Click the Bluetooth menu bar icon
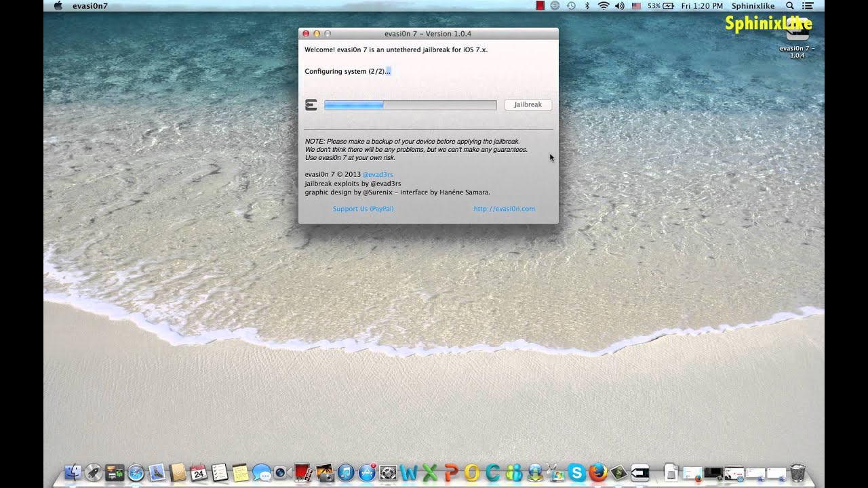Viewport: 868px width, 488px height. [x=587, y=5]
